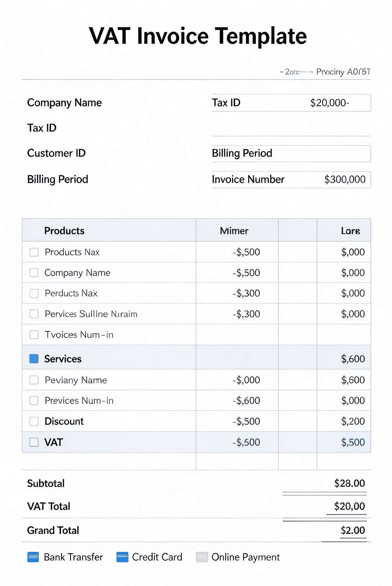Image resolution: width=392 pixels, height=586 pixels.
Task: Uncheck the blue Services checkbox
Action: tap(34, 359)
